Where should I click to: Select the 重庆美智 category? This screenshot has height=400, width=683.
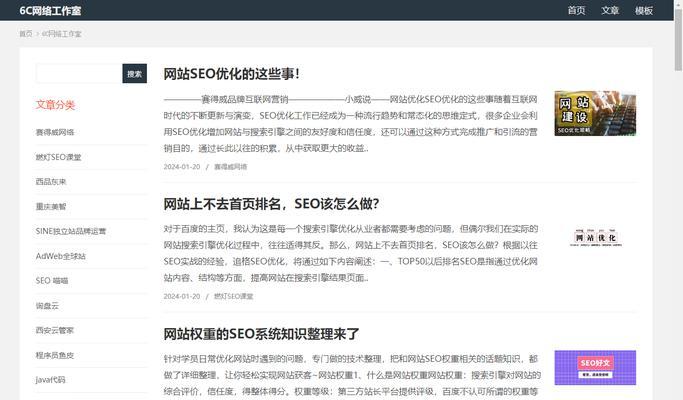click(51, 206)
